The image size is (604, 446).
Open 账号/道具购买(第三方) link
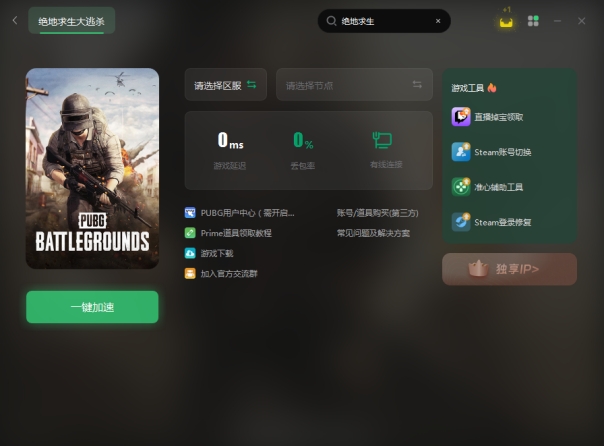point(378,213)
